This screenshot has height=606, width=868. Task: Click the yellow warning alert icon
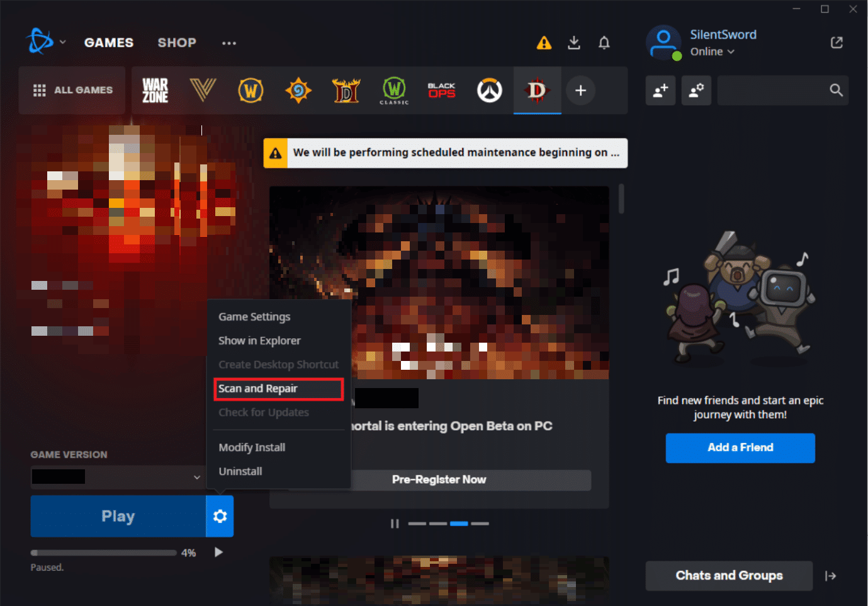click(544, 43)
